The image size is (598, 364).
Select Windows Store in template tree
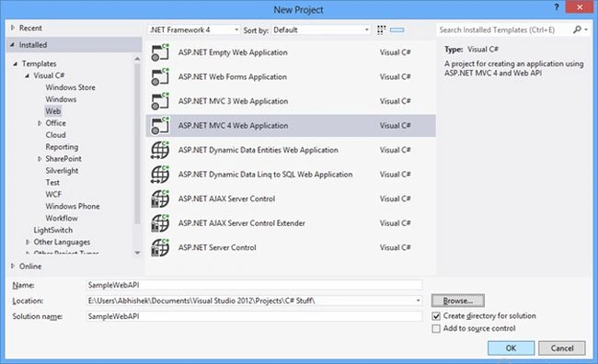71,87
